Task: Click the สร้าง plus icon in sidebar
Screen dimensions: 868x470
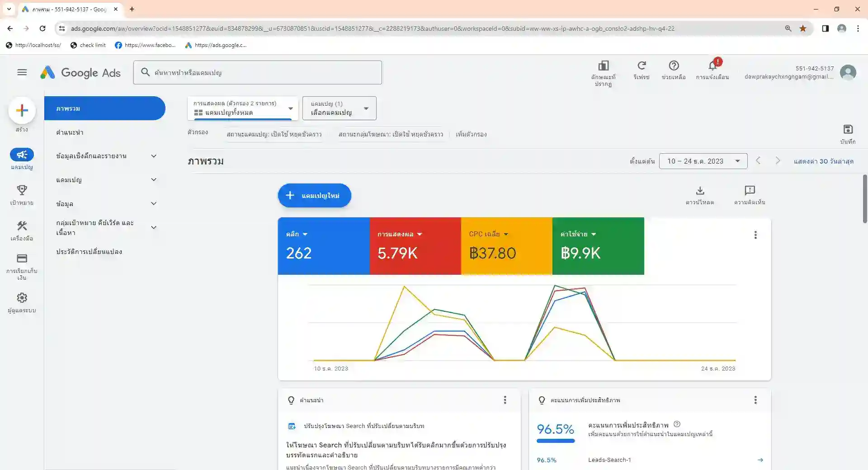Action: [x=22, y=110]
